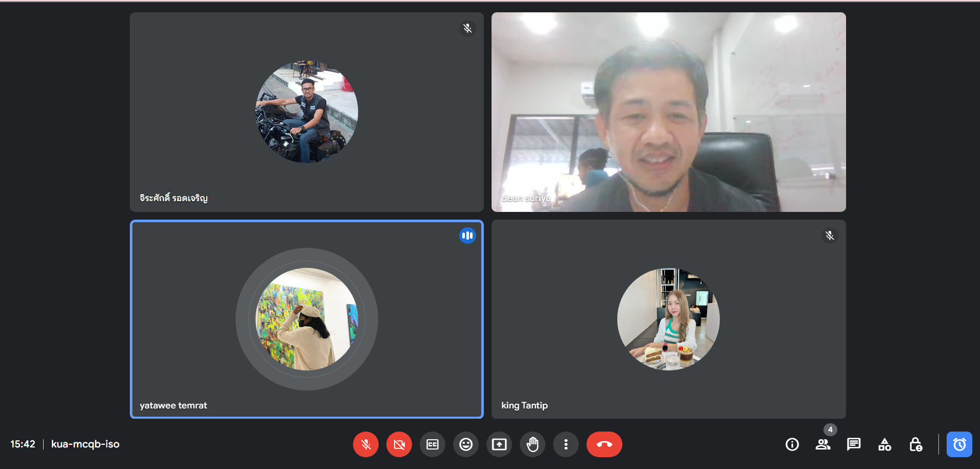The image size is (980, 469).
Task: Click the present screen icon
Action: coord(499,444)
